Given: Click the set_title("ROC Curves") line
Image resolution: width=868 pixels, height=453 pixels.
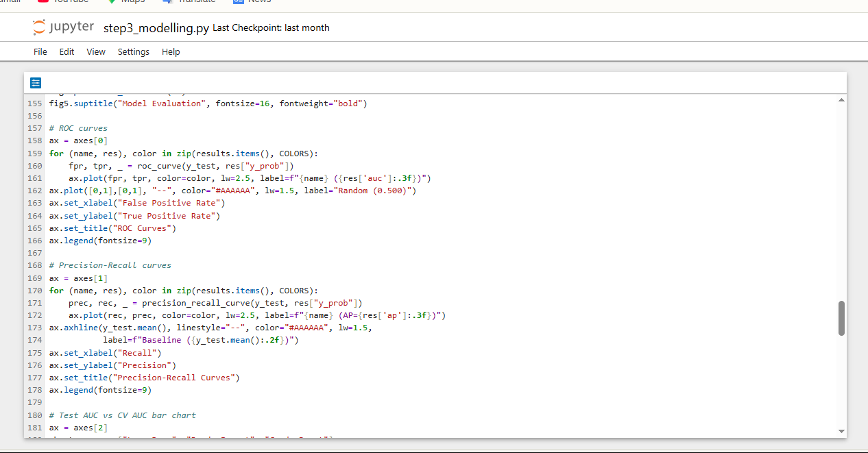Looking at the screenshot, I should pos(112,228).
